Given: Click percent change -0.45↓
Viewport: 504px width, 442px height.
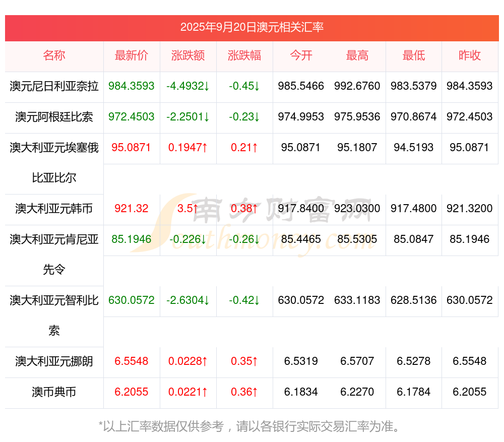Looking at the screenshot, I should (244, 86).
